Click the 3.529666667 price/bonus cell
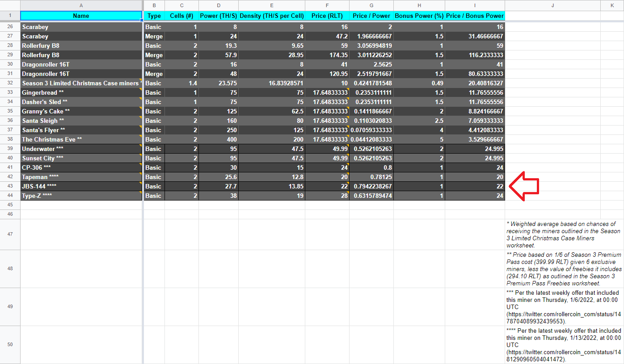This screenshot has width=624, height=364. click(475, 139)
